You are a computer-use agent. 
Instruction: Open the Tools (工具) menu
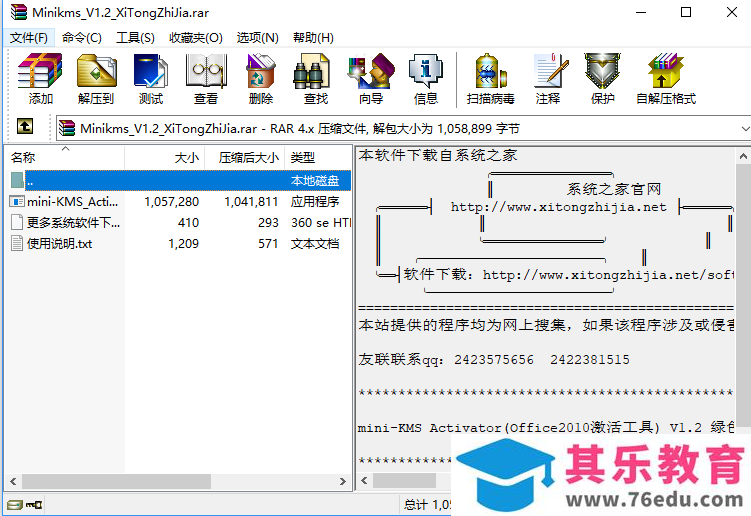click(x=135, y=37)
